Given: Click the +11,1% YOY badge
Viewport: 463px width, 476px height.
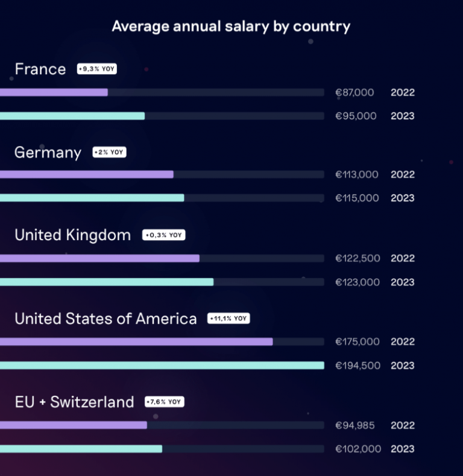Looking at the screenshot, I should tap(228, 319).
